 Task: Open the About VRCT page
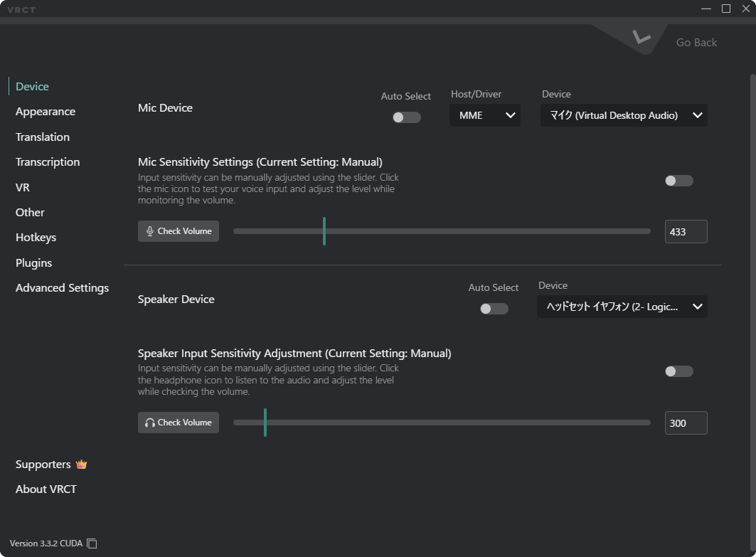point(46,489)
